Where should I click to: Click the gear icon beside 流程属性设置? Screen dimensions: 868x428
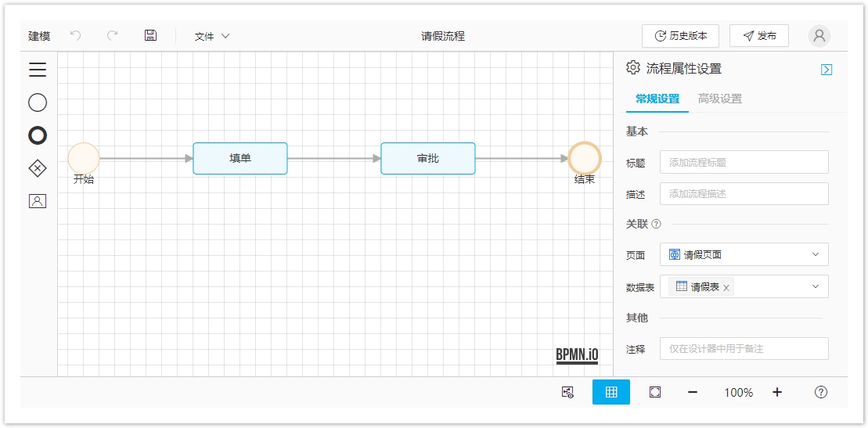point(632,68)
